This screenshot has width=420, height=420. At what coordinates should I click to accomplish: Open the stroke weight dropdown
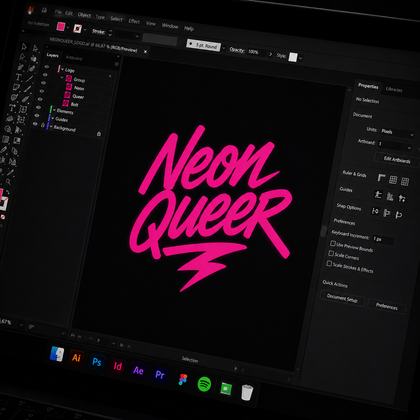pos(137,36)
